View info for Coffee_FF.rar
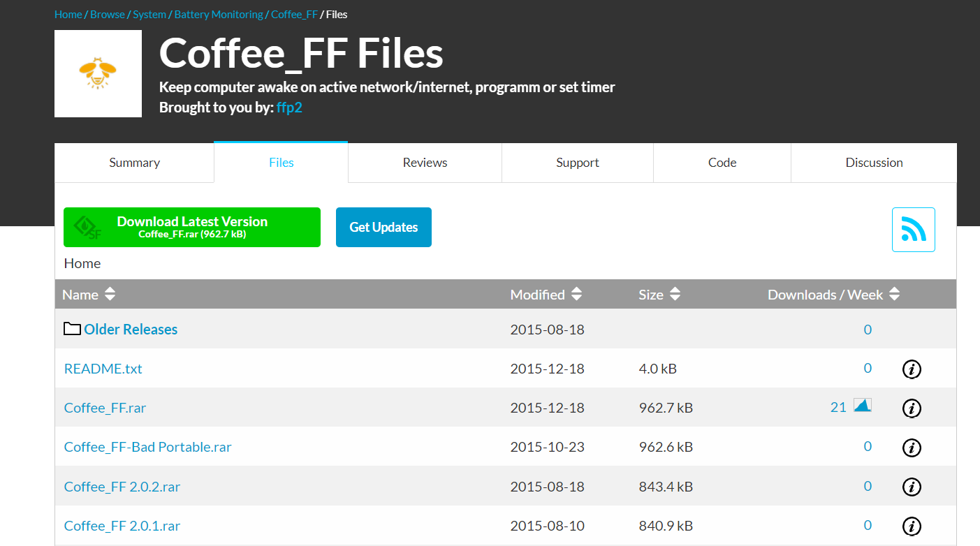Screen dimensions: 980x546 912,408
